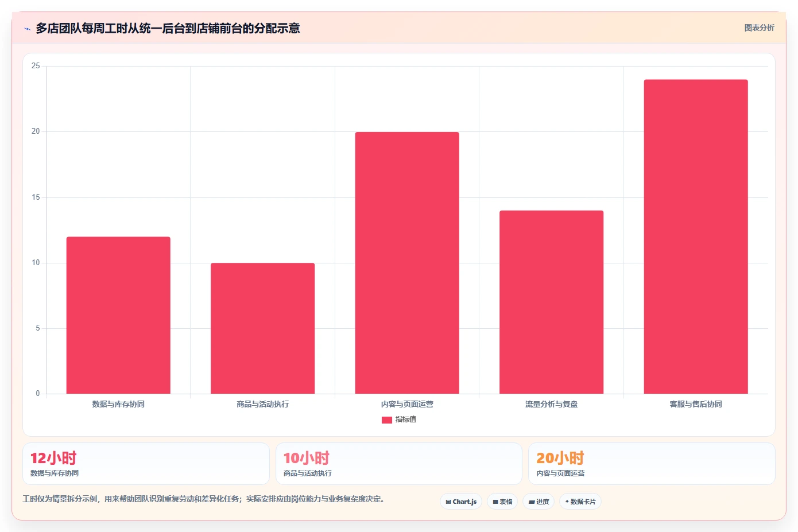Click 内容与页面运营 caption under 20小时
This screenshot has width=798, height=532.
point(560,473)
